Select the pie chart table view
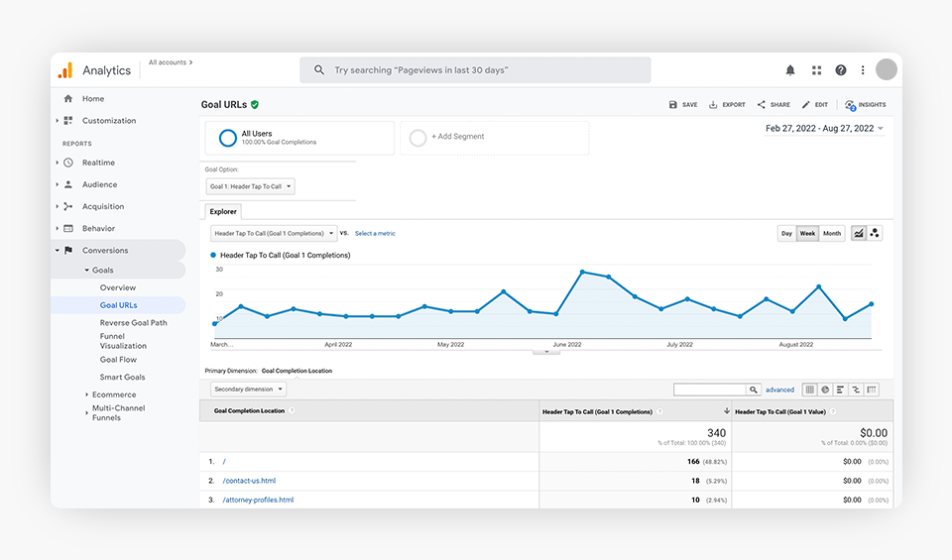Viewport: 952px width, 560px height. click(825, 390)
